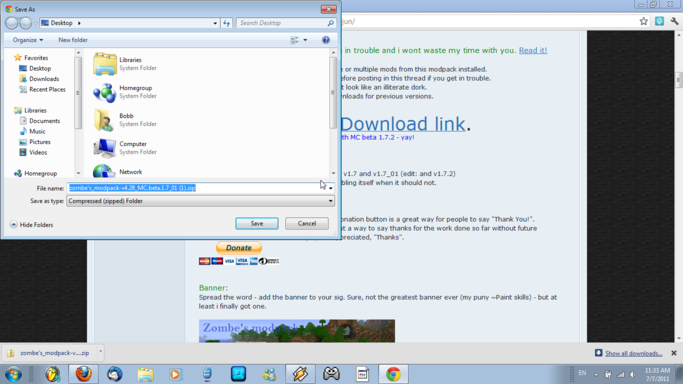
Task: Click the Back arrow in Save As dialog
Action: tap(12, 23)
